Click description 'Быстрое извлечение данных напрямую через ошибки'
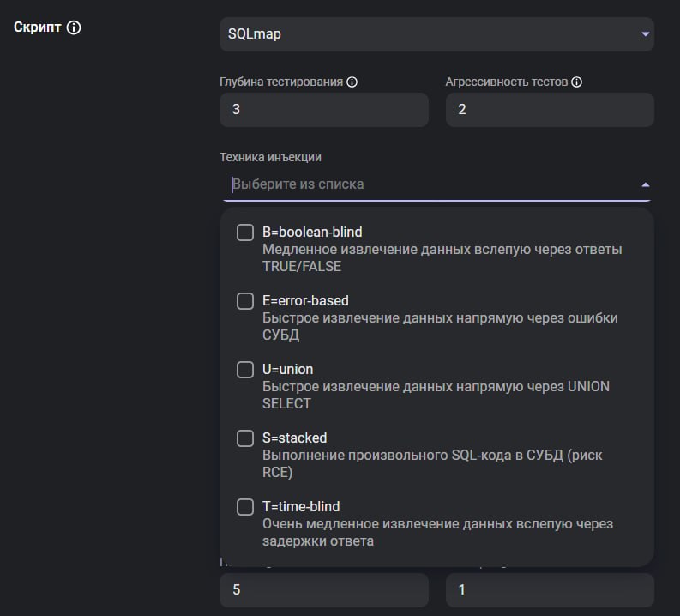This screenshot has width=680, height=616. pos(440,326)
